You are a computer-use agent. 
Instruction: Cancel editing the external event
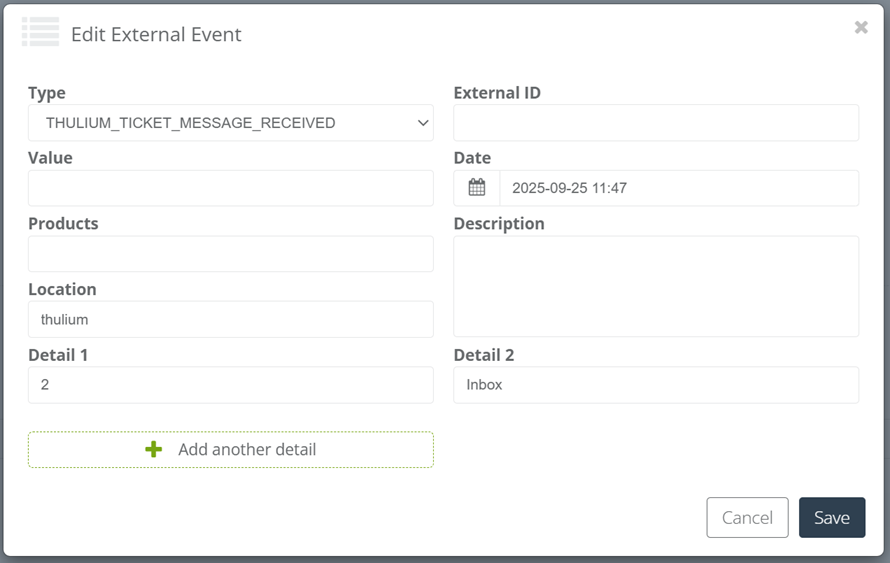point(747,518)
